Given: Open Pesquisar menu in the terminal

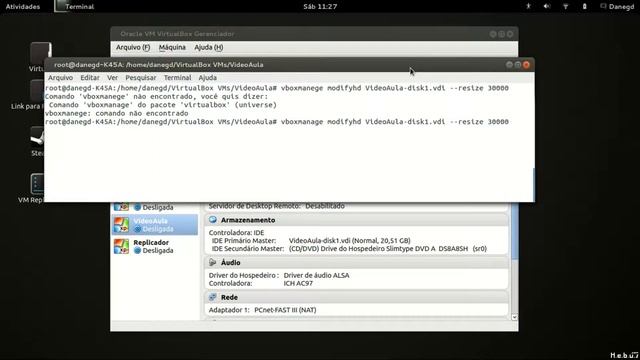Looking at the screenshot, I should tap(140, 78).
